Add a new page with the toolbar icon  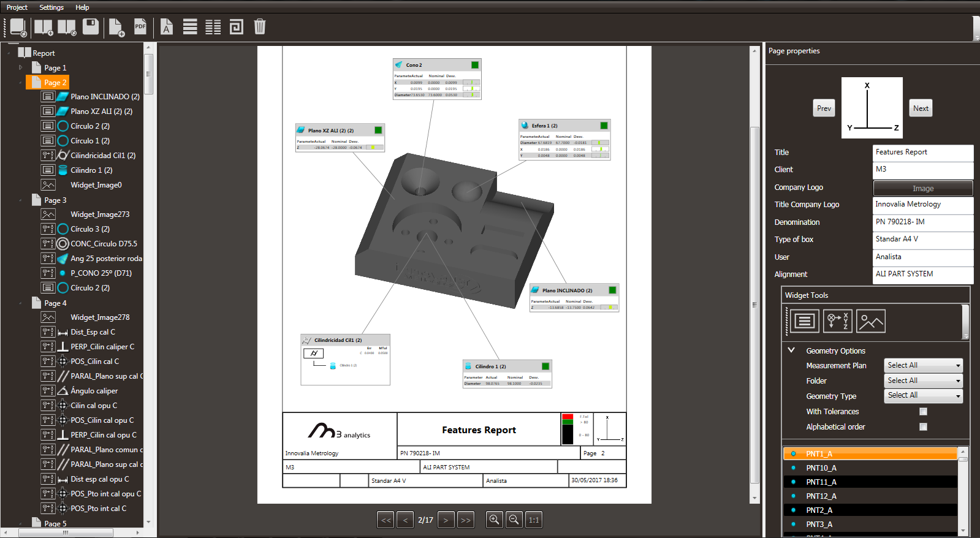click(x=116, y=27)
